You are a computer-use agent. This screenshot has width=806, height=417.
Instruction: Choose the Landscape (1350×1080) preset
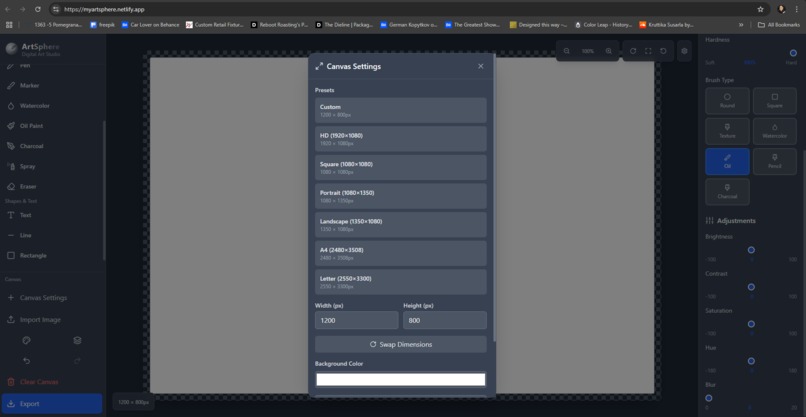coord(400,225)
